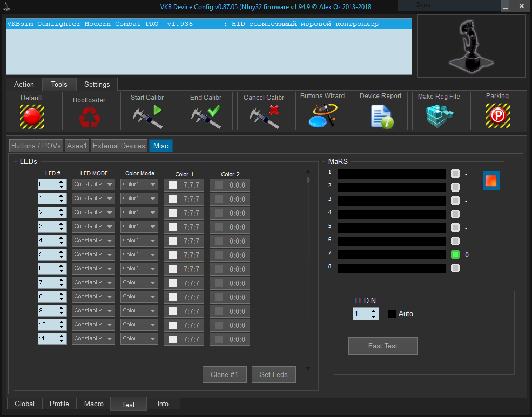This screenshot has height=417, width=532.
Task: Click the Default red button icon
Action: (32, 117)
